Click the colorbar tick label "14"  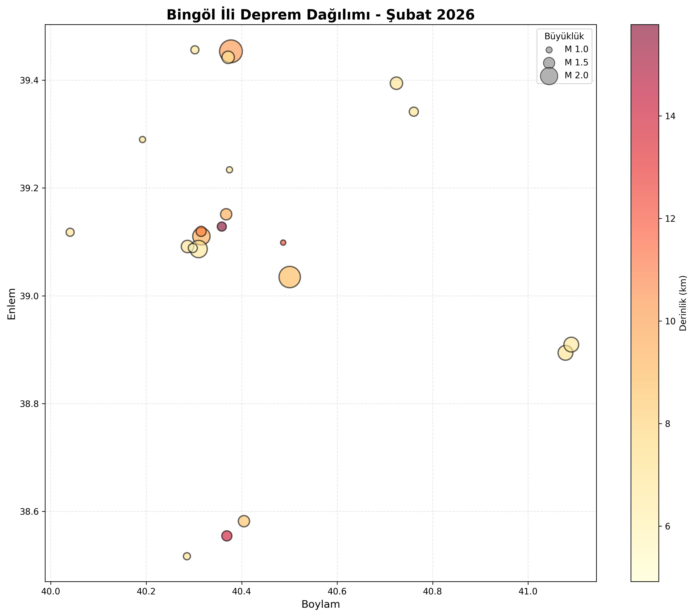670,116
